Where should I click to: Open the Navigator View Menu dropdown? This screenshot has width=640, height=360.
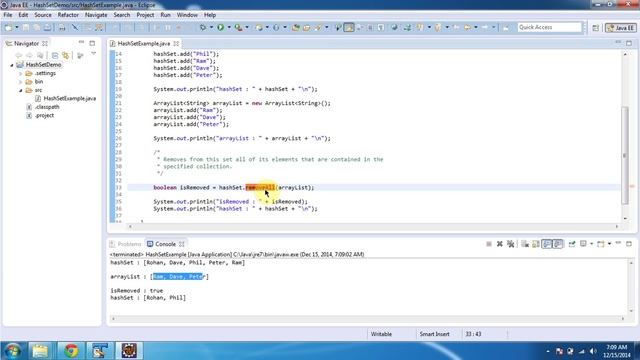coord(93,54)
